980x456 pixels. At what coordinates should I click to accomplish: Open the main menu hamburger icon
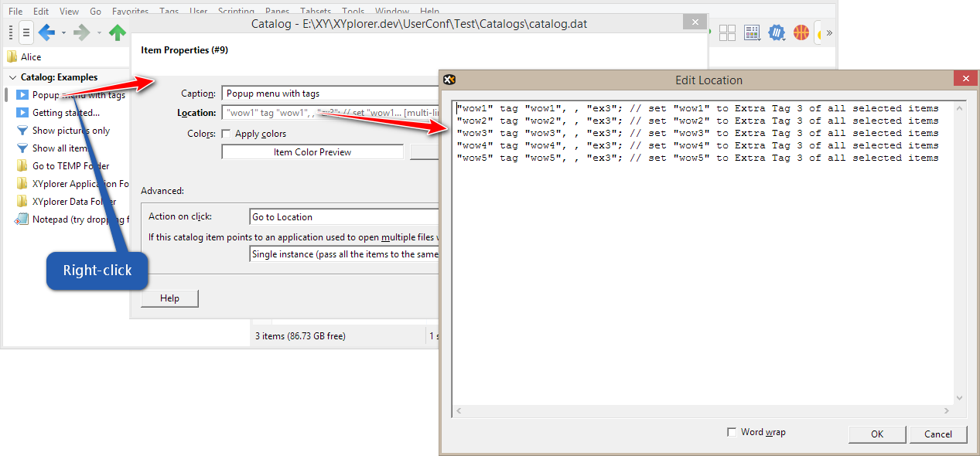pos(26,32)
